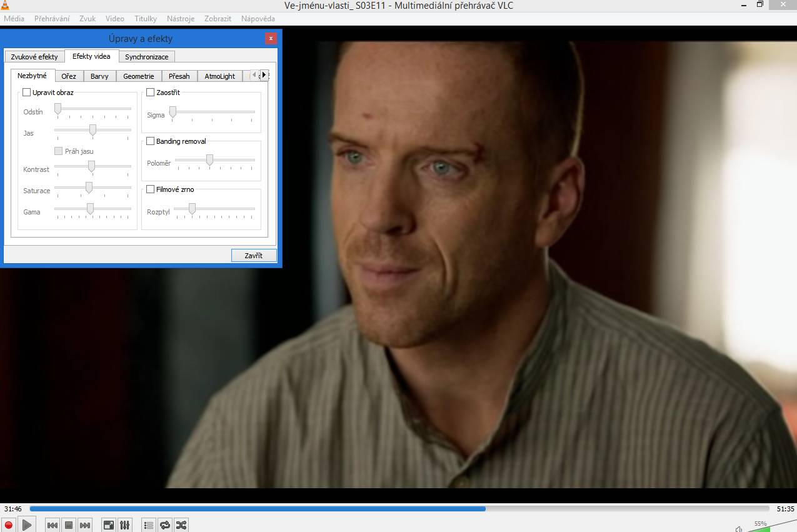Open the Nápověda menu
The width and height of the screenshot is (797, 532).
click(258, 19)
